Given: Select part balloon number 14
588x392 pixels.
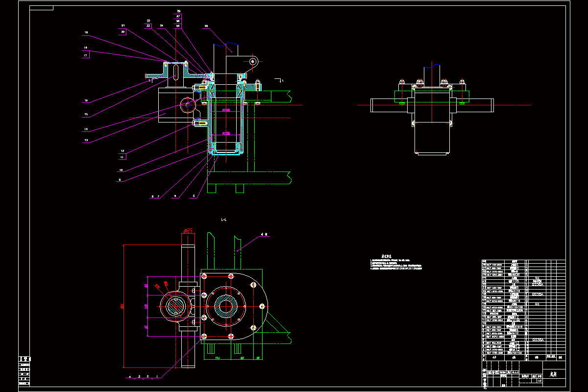Looking at the screenshot, I should (86, 129).
